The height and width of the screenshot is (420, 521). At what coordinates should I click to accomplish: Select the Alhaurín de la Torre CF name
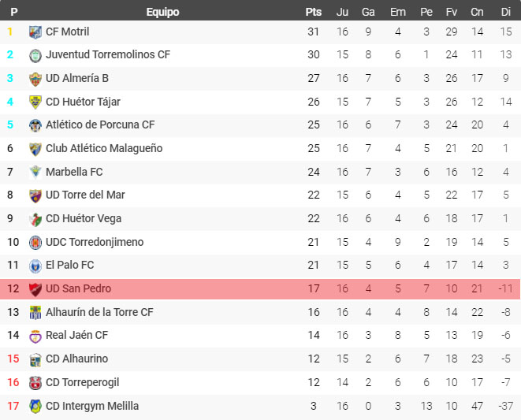pyautogui.click(x=99, y=312)
